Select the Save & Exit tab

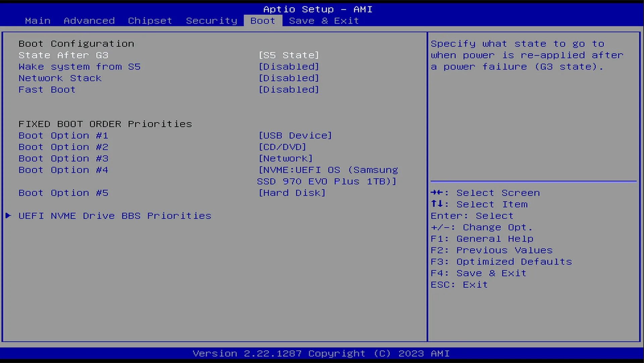[324, 21]
